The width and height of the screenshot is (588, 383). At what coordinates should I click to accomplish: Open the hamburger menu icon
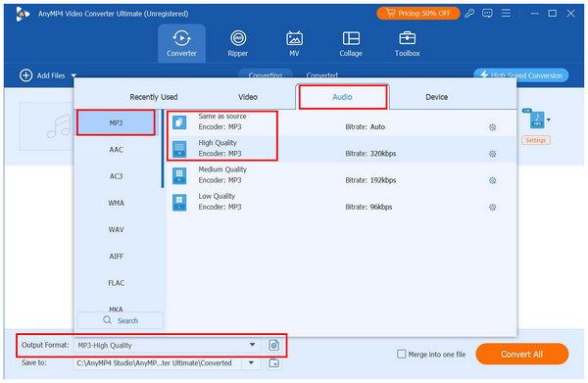point(506,14)
